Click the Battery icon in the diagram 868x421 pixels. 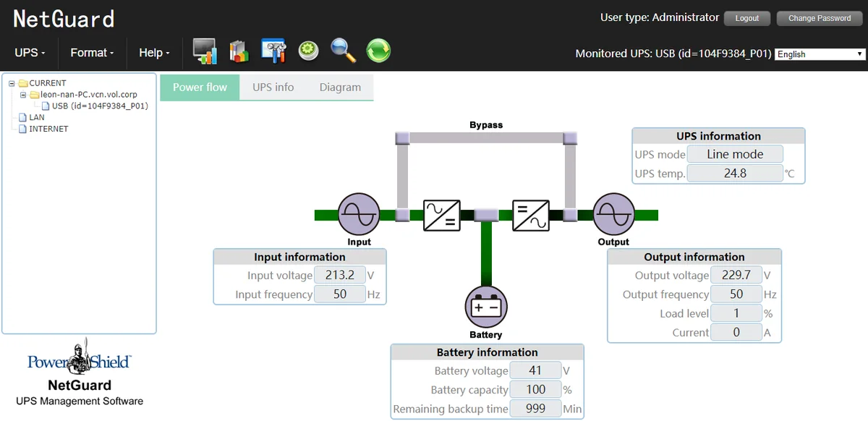[x=486, y=307]
